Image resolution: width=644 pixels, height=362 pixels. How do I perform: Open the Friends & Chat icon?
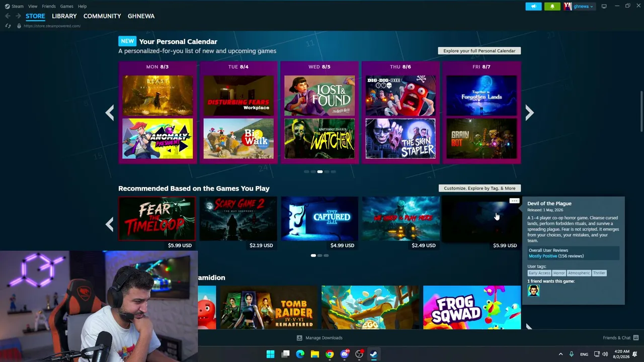[x=636, y=338]
